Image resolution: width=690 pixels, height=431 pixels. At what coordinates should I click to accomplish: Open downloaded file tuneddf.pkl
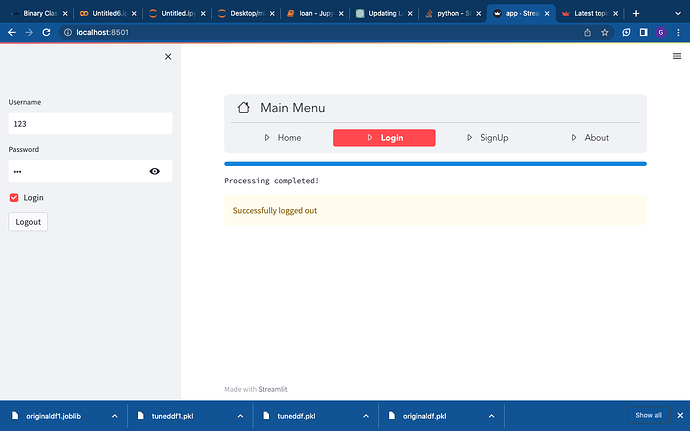coord(296,416)
